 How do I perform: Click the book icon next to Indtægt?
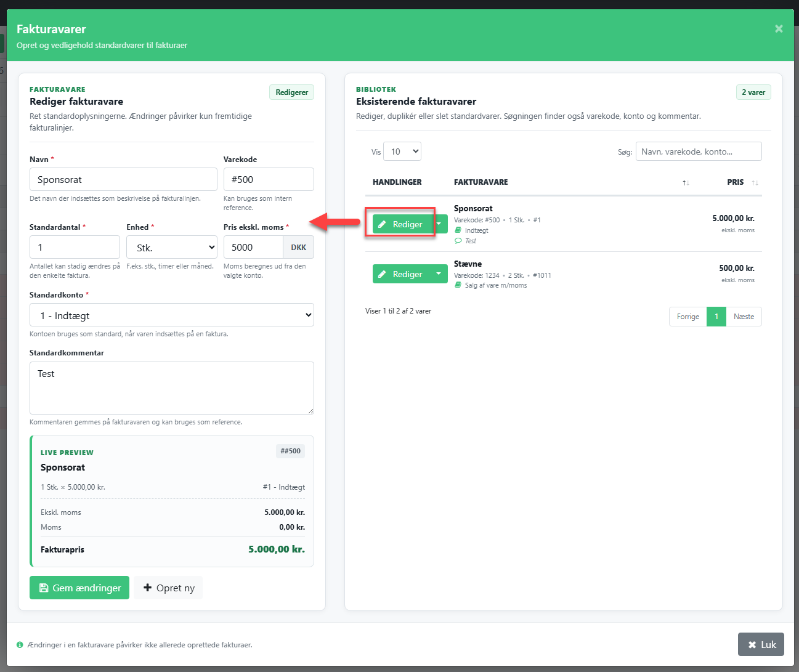click(458, 230)
